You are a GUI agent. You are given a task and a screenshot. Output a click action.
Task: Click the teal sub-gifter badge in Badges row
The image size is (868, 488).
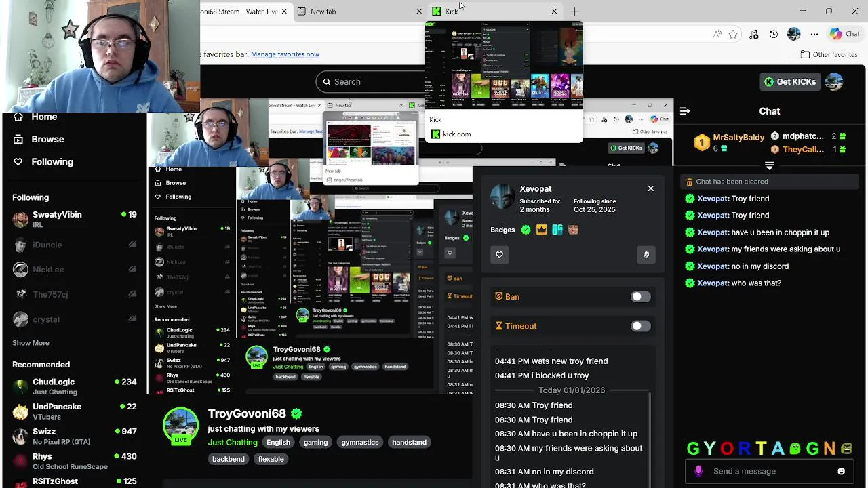(x=557, y=230)
